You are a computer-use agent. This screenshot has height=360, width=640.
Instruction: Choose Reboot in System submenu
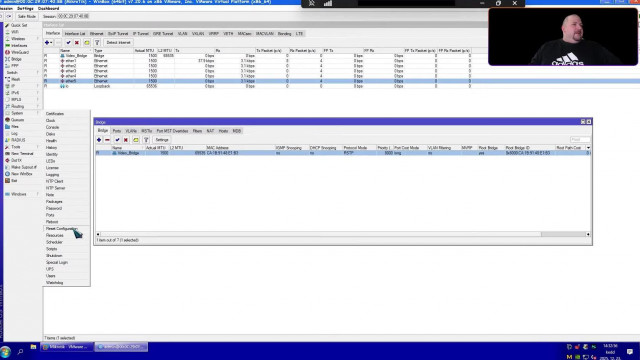click(x=52, y=222)
